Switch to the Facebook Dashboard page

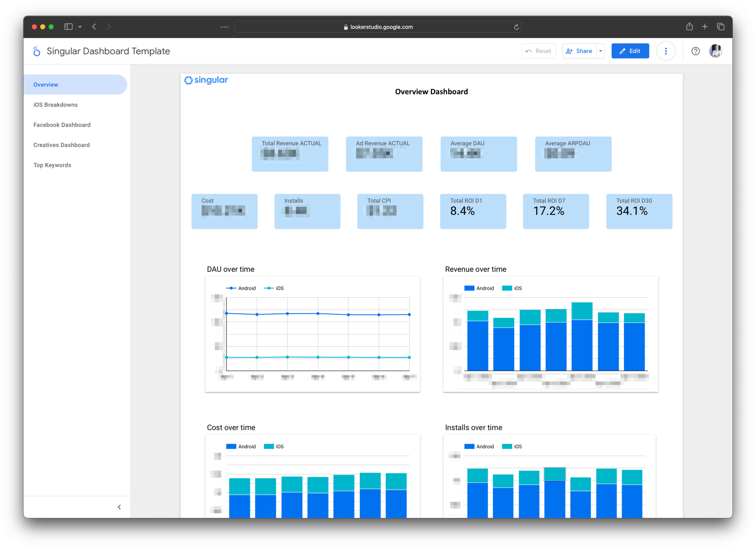[62, 125]
